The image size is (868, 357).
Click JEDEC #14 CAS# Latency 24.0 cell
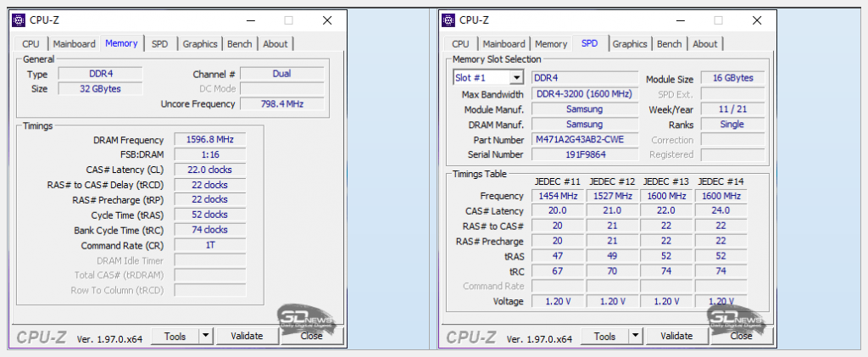(721, 211)
